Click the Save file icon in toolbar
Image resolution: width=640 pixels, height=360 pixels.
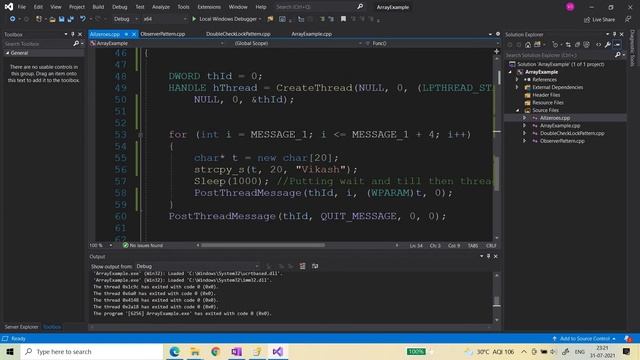pyautogui.click(x=61, y=19)
